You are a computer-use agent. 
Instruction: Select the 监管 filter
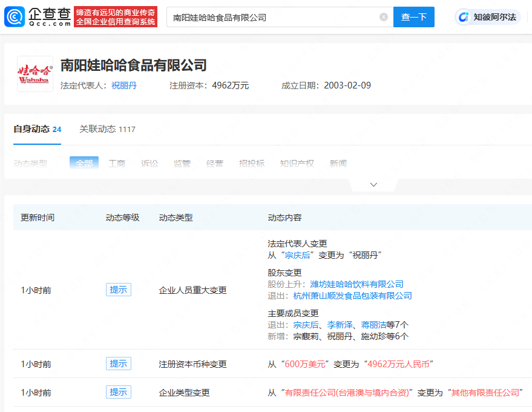click(182, 164)
